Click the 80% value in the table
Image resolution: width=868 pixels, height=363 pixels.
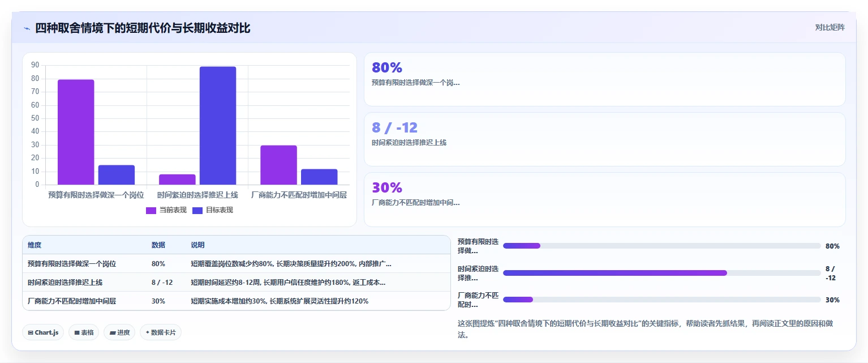coord(158,264)
